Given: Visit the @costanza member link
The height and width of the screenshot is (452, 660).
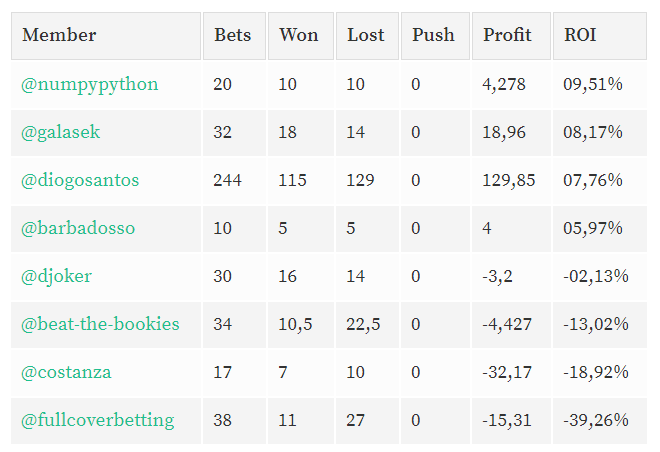Looking at the screenshot, I should click(x=66, y=372).
